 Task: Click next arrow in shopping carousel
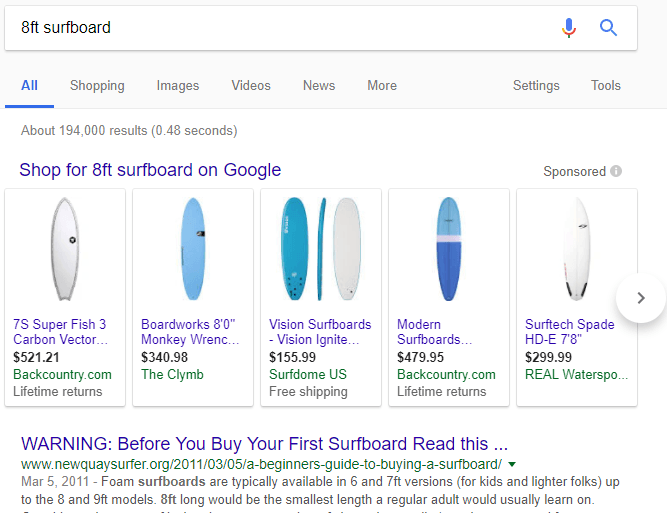point(641,297)
